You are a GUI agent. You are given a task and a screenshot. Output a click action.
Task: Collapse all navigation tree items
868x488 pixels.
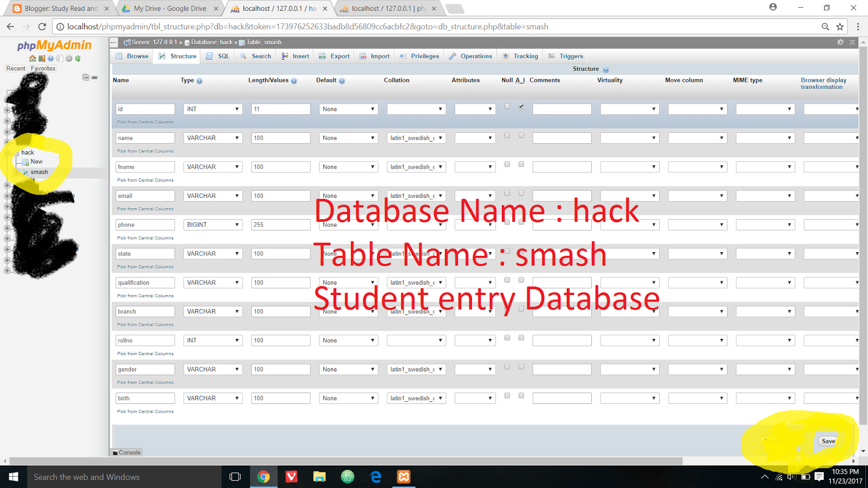(x=86, y=78)
